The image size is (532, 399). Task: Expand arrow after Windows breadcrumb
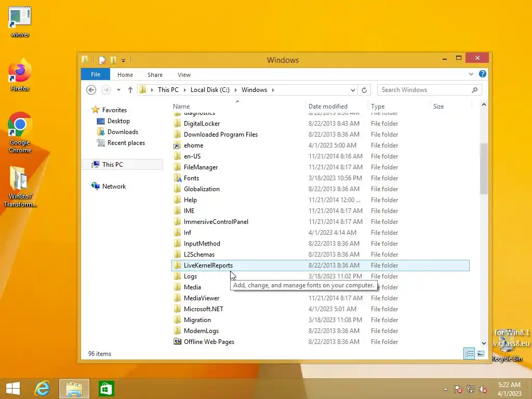coord(273,90)
